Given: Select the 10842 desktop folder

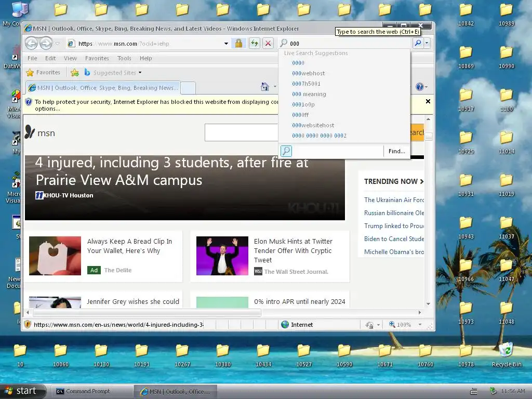Looking at the screenshot, I should click(x=466, y=15).
